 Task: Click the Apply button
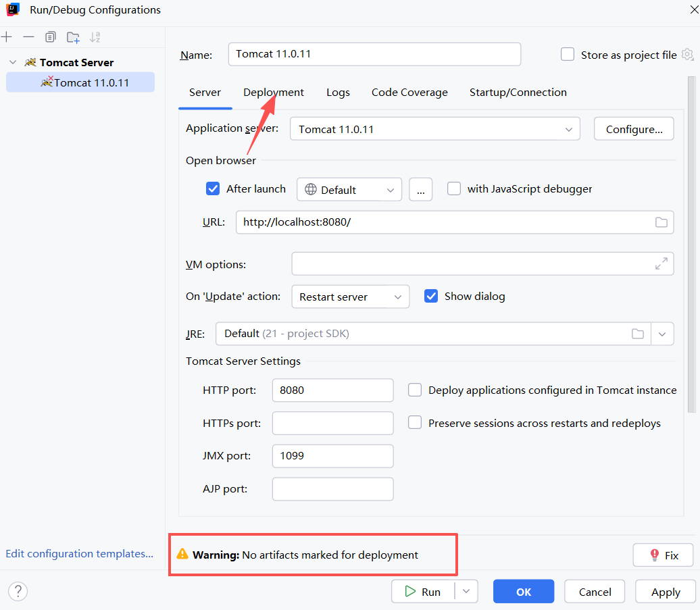pyautogui.click(x=665, y=591)
